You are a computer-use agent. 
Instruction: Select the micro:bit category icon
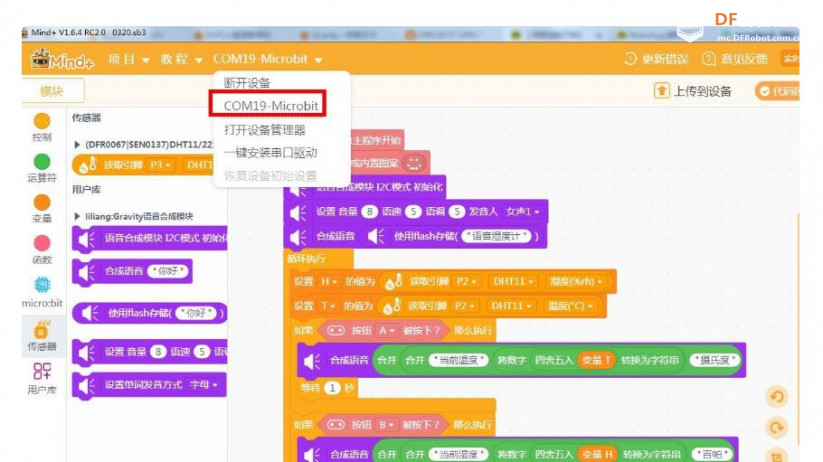click(42, 285)
